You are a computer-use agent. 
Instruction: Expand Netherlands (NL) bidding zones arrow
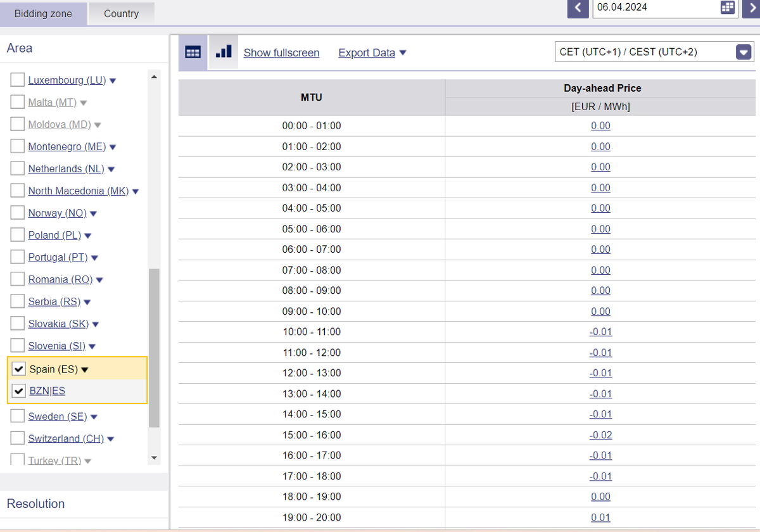111,169
